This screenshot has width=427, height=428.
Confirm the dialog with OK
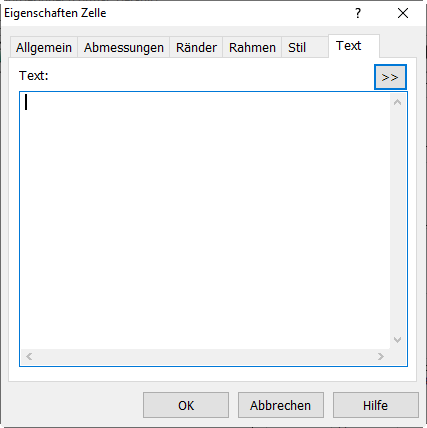click(186, 405)
